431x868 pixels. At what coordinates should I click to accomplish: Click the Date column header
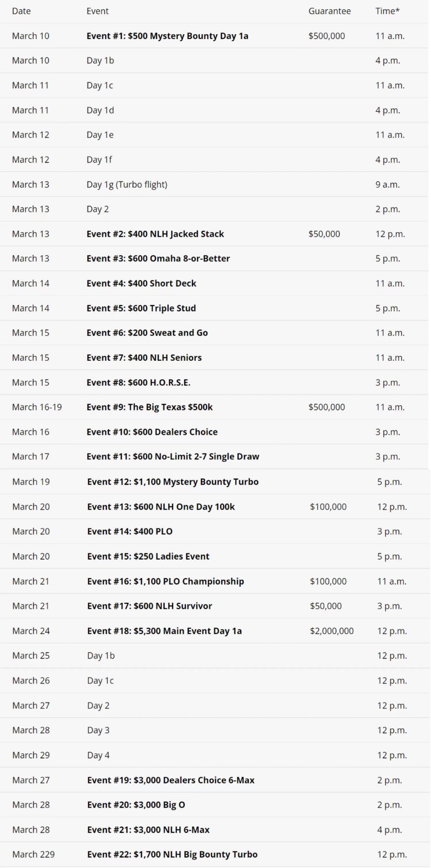point(21,11)
